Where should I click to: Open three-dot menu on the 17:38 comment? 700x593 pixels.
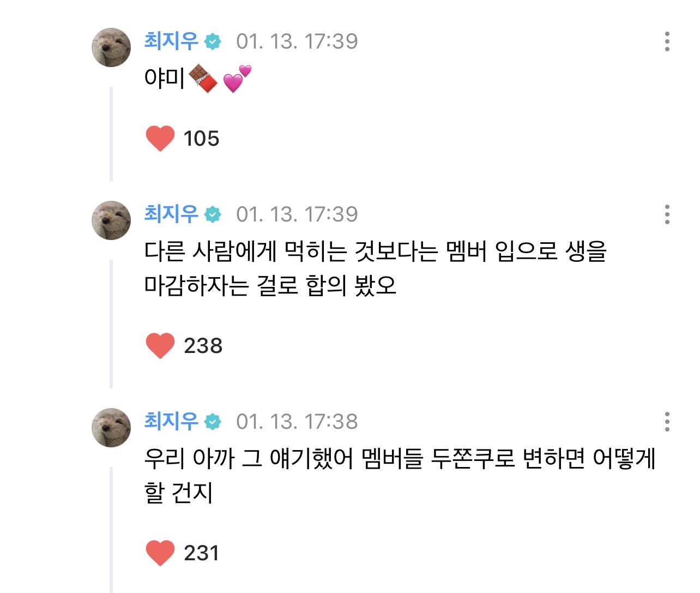(667, 422)
